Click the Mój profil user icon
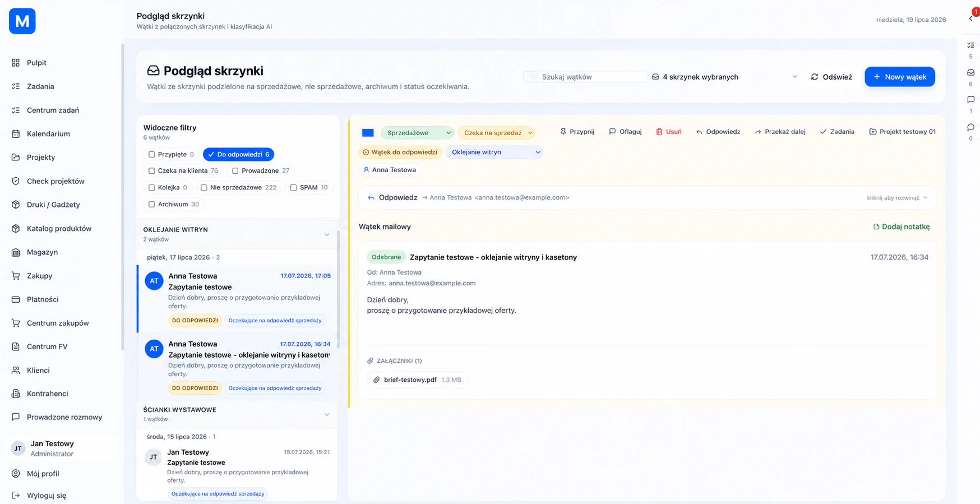 tap(16, 474)
